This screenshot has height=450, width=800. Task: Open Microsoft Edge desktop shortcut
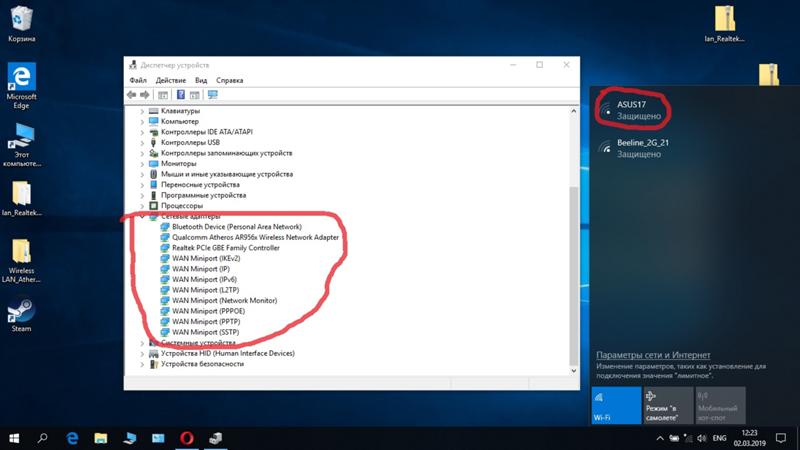(x=21, y=85)
